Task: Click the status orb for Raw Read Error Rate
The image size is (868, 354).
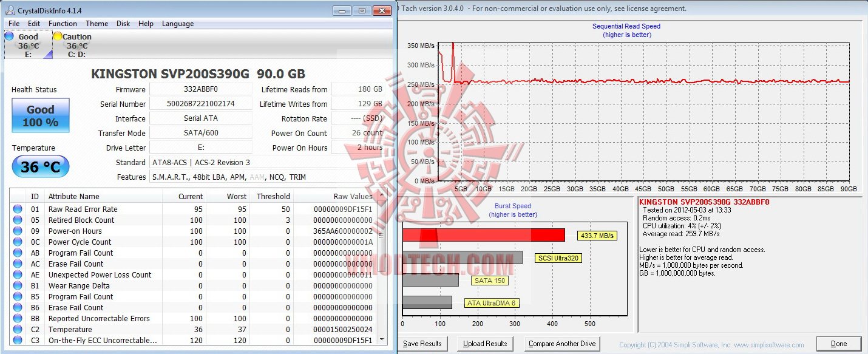Action: pyautogui.click(x=18, y=209)
